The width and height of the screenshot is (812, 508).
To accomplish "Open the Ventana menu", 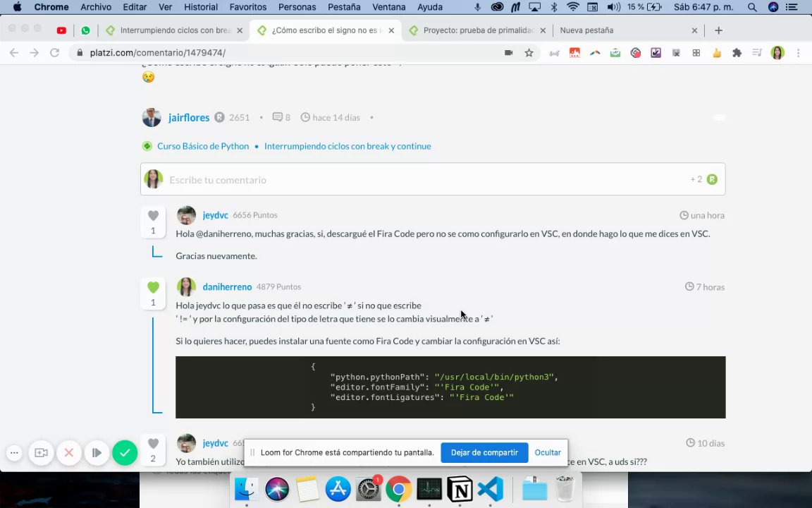I will [389, 7].
